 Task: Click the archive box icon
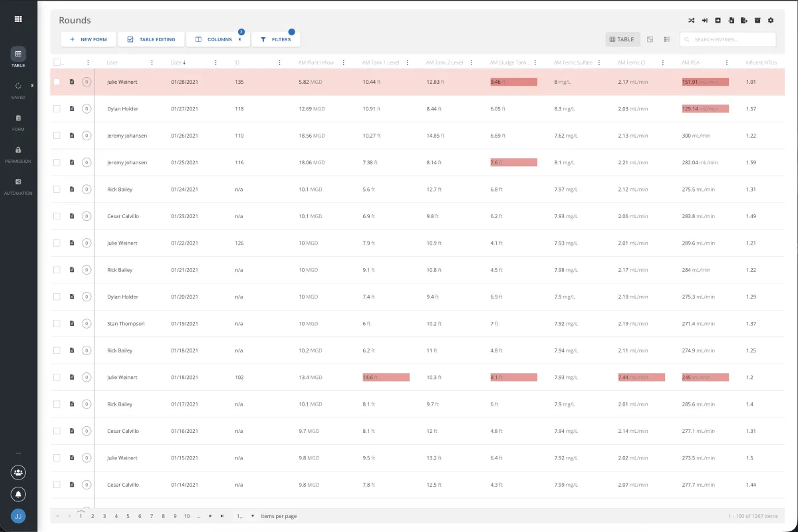tap(757, 20)
